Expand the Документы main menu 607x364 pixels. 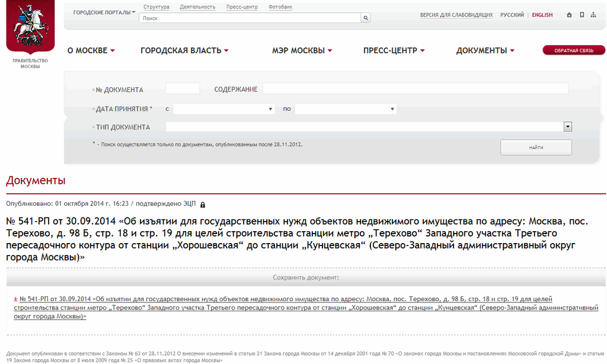tap(485, 51)
